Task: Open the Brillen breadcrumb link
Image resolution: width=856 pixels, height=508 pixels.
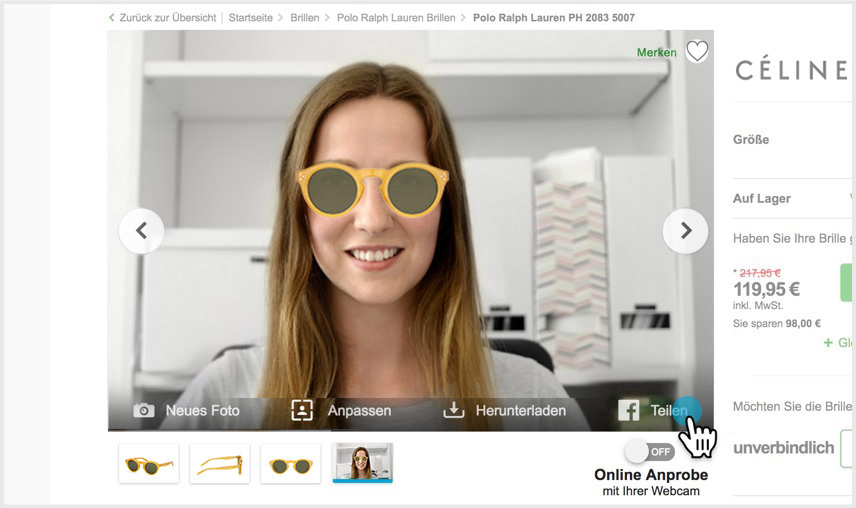Action: coord(305,18)
